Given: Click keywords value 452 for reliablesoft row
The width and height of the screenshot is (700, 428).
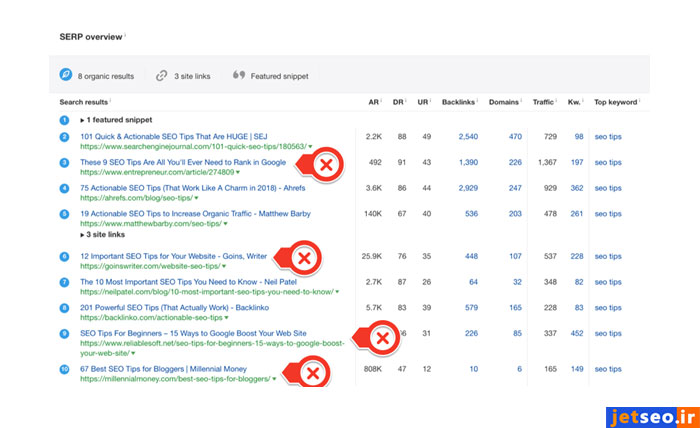Looking at the screenshot, I should tap(577, 333).
